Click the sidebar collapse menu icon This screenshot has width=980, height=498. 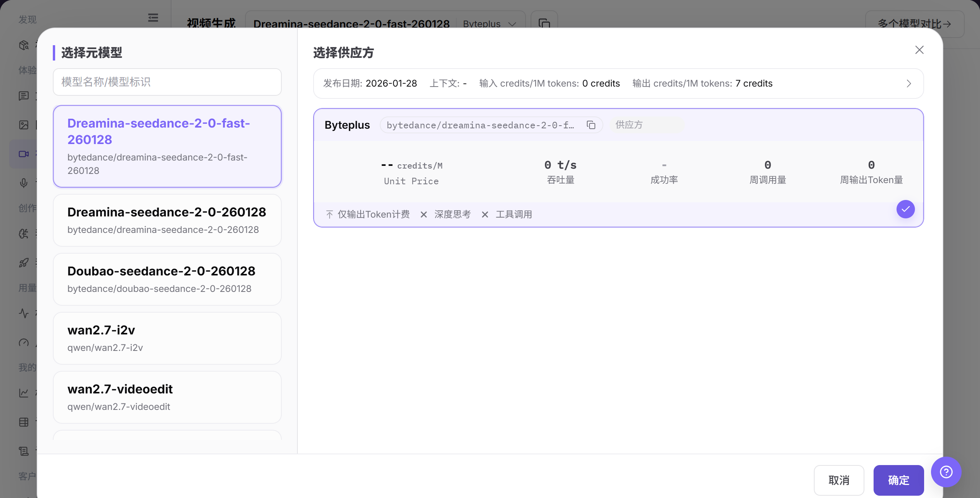tap(153, 18)
